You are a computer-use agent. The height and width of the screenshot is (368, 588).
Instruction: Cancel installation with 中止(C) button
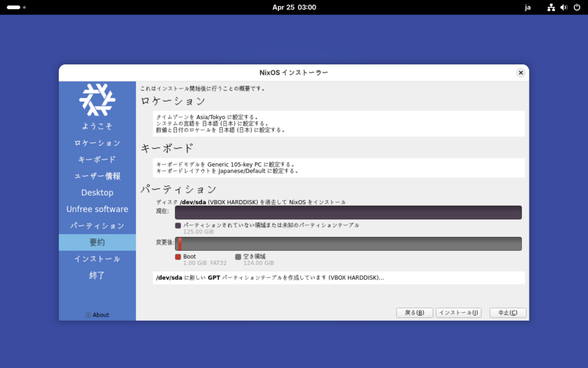tap(508, 313)
